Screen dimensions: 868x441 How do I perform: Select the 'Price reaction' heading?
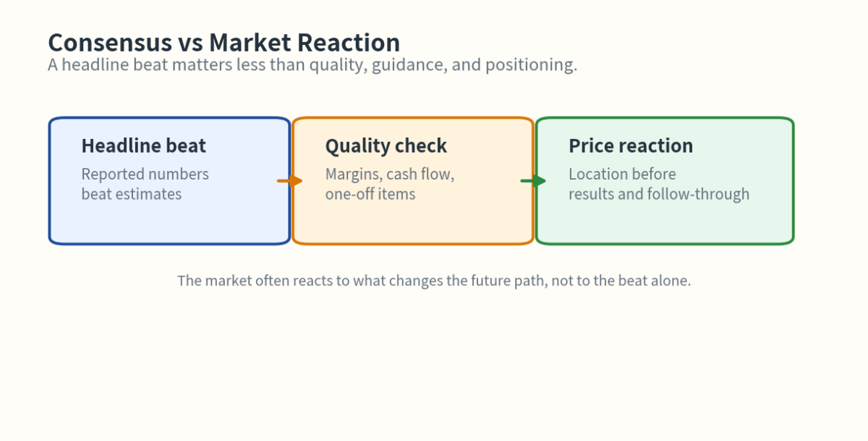[630, 146]
